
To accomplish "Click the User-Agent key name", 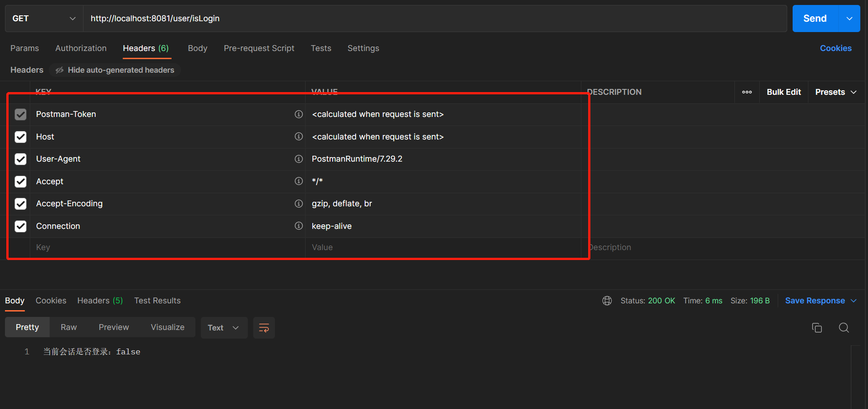I will (58, 159).
